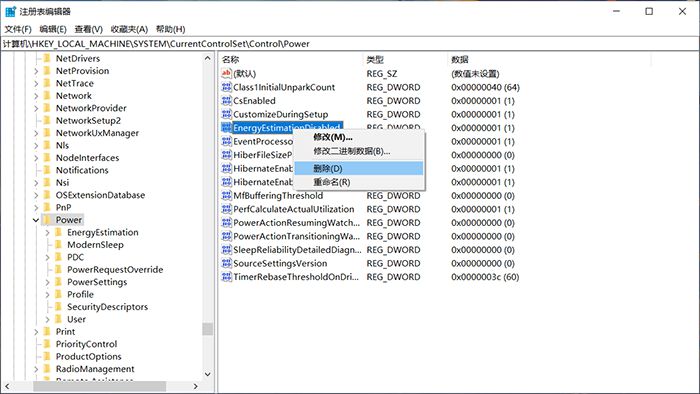Click the data value 0x00000040 (64)
This screenshot has height=394, width=700.
[485, 87]
